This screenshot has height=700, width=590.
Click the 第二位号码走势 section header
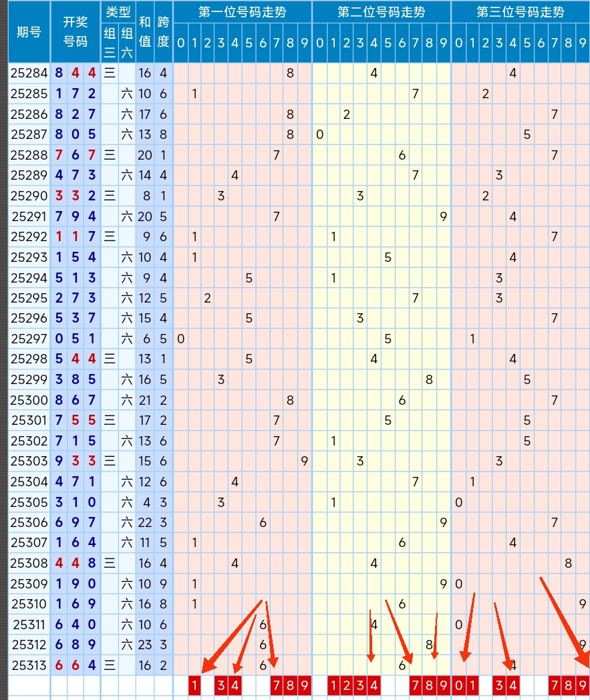[x=381, y=11]
